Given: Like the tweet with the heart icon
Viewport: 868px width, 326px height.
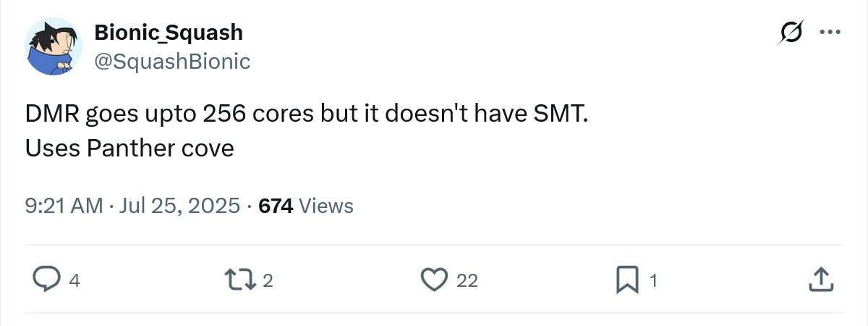Looking at the screenshot, I should point(434,280).
